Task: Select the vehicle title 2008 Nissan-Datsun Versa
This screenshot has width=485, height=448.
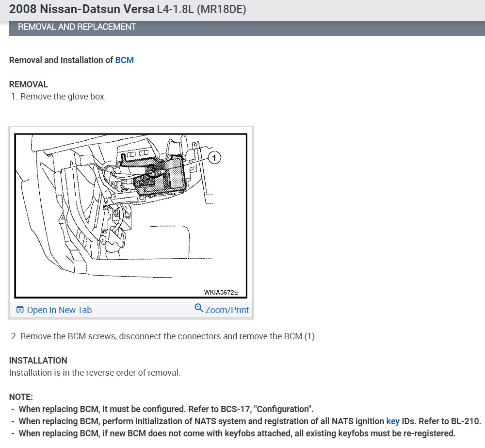Action: tap(81, 9)
